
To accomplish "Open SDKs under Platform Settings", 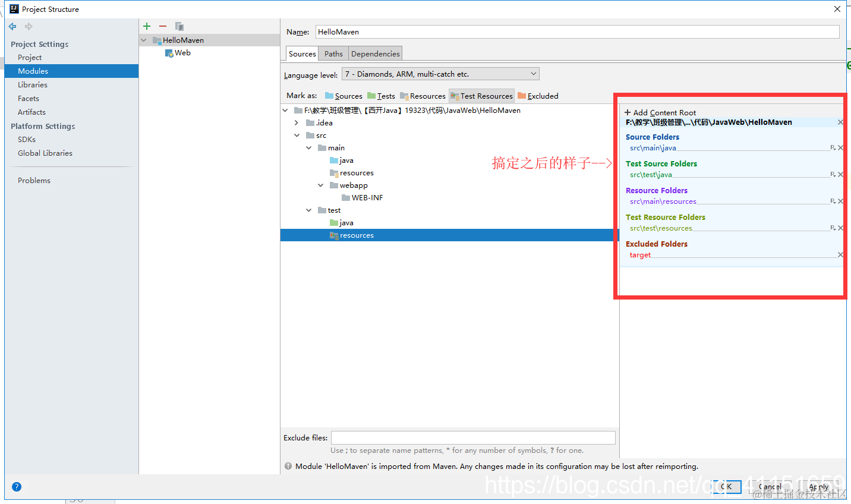I will click(27, 140).
